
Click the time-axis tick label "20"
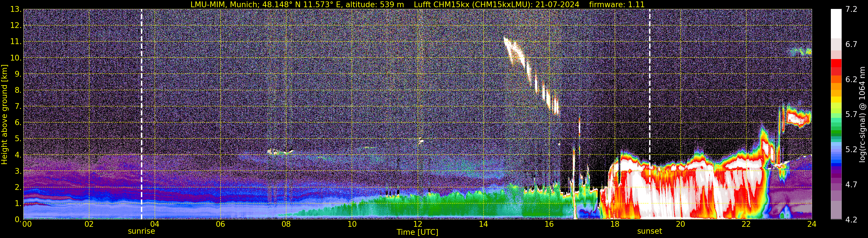680,224
